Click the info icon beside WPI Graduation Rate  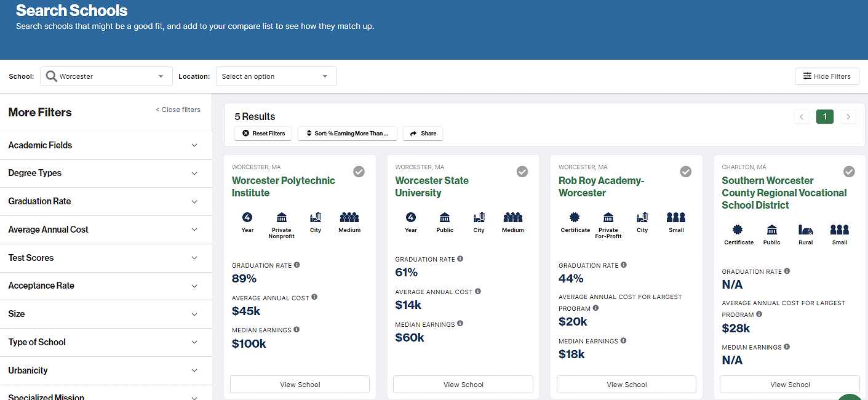[x=297, y=265]
